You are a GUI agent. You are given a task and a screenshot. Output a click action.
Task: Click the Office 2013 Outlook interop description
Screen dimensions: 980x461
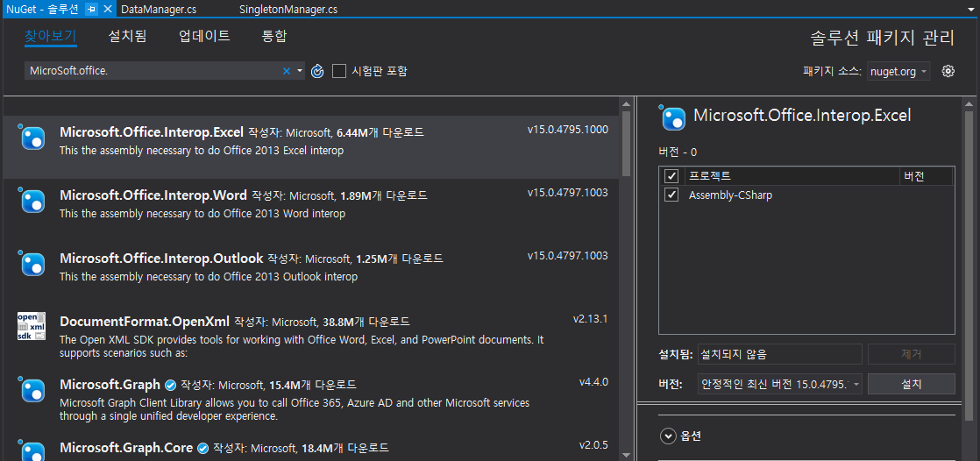coord(209,276)
